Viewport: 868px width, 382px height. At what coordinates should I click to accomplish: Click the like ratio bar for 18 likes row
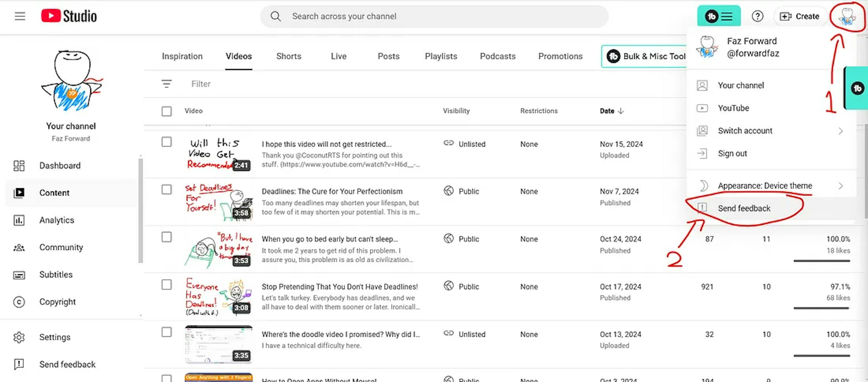(x=821, y=260)
